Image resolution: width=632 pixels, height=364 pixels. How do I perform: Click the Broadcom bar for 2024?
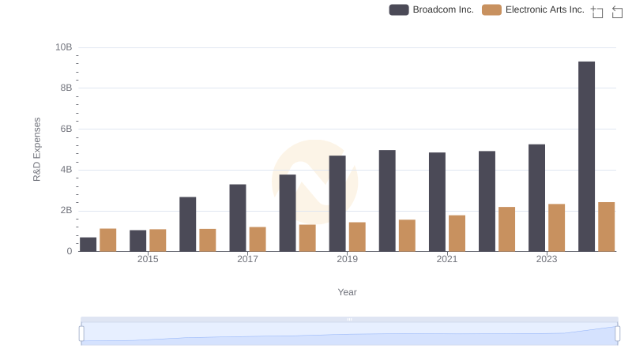pos(586,156)
